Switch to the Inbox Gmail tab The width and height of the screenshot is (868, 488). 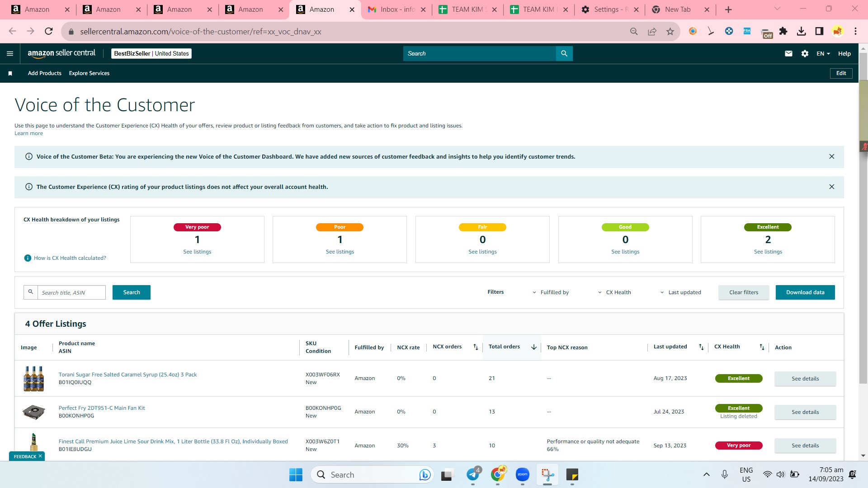[x=396, y=9]
